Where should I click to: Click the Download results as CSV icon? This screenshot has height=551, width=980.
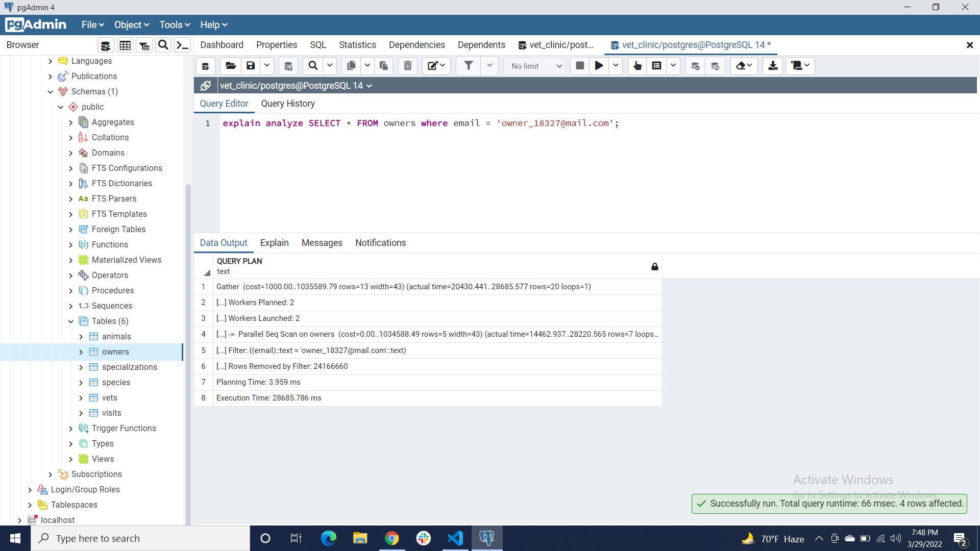click(x=773, y=66)
